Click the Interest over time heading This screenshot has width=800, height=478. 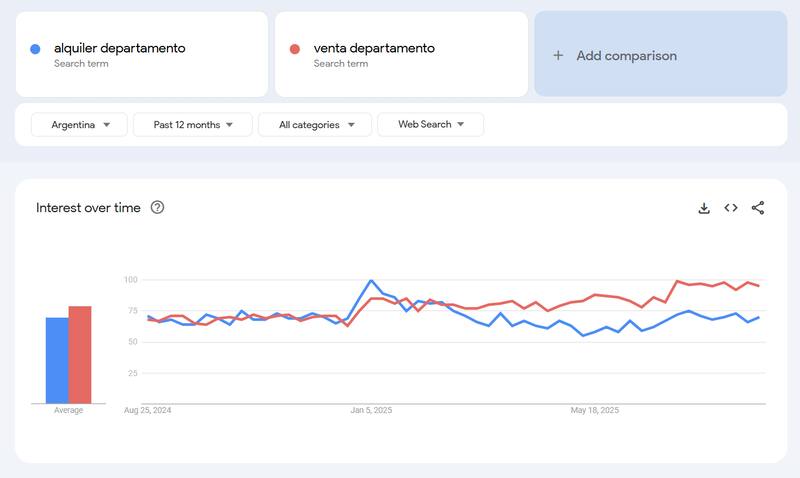point(88,208)
